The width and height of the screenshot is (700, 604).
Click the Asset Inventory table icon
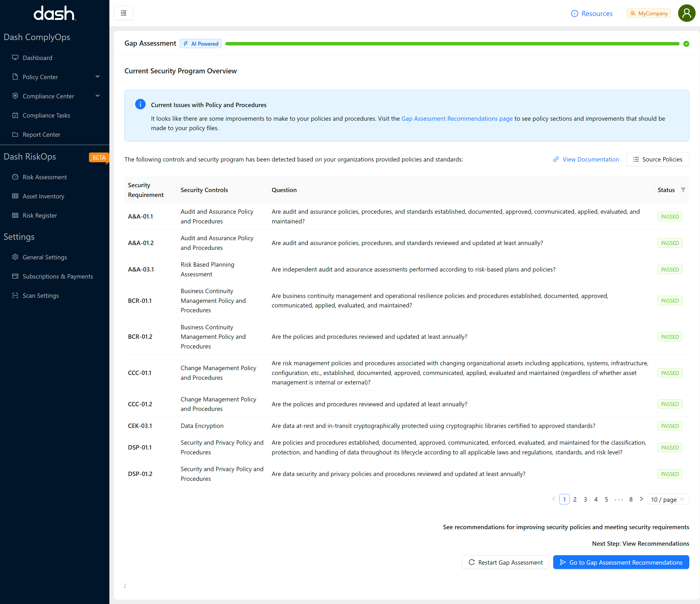point(15,196)
